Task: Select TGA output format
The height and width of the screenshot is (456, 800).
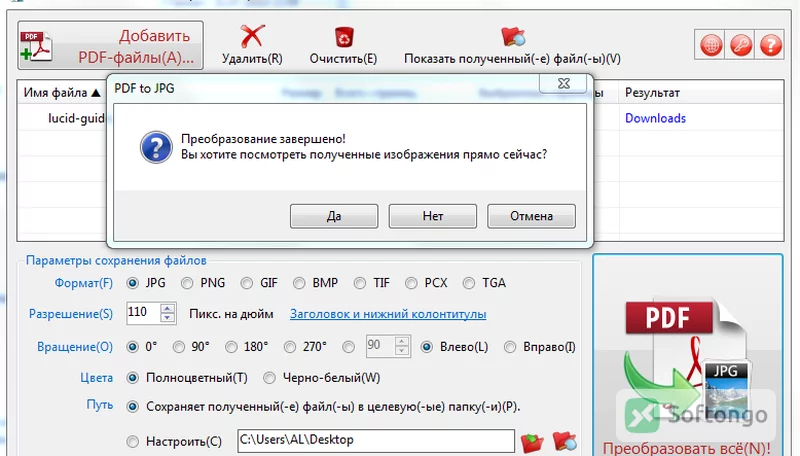Action: click(469, 283)
